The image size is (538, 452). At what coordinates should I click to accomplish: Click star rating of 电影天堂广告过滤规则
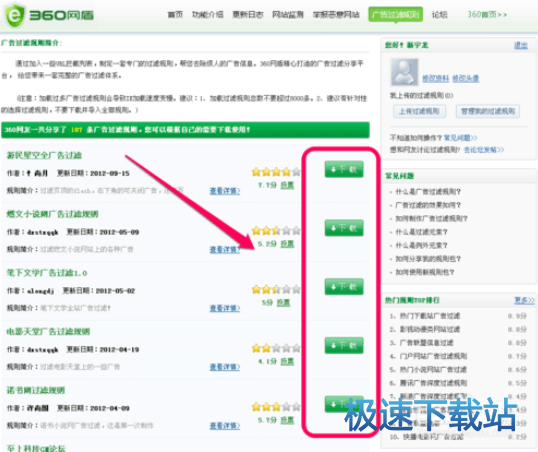pyautogui.click(x=276, y=348)
